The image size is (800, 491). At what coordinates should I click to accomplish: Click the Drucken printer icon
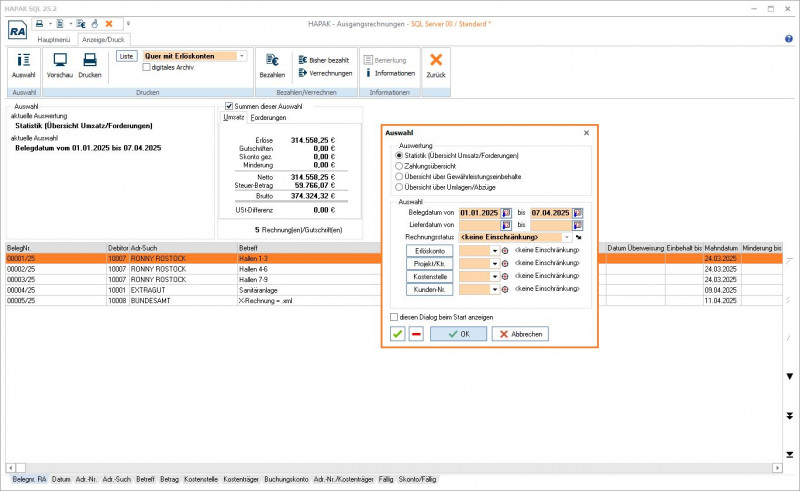point(90,65)
